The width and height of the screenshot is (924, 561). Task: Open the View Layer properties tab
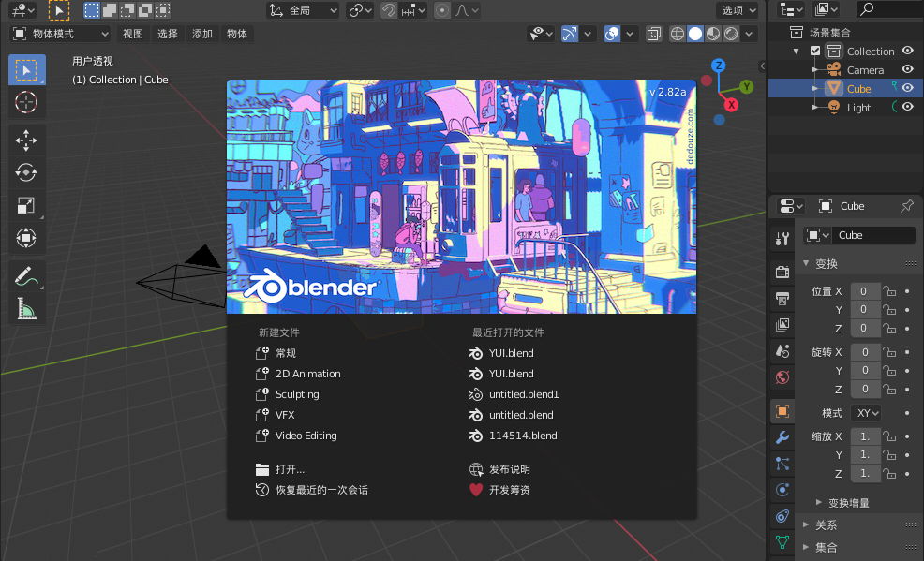tap(782, 324)
